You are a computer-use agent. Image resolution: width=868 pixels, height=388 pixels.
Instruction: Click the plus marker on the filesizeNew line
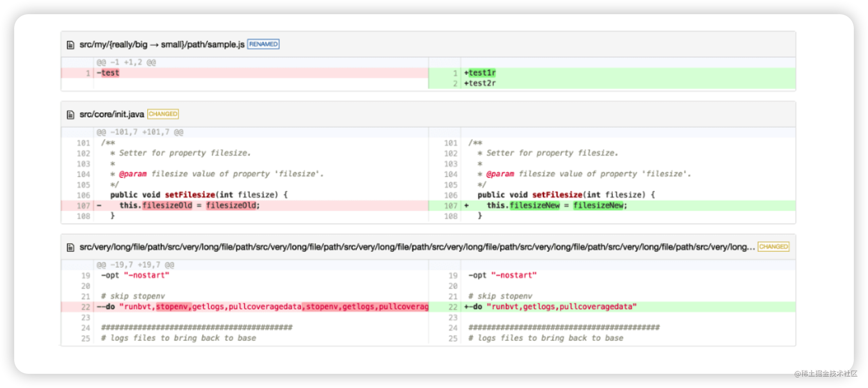pos(466,205)
